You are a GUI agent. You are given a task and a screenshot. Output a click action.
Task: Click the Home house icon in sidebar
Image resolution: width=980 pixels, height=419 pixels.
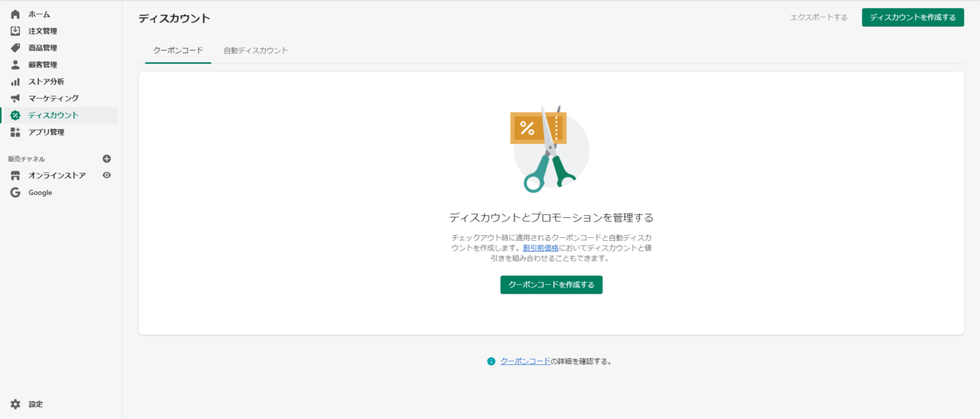click(x=16, y=14)
